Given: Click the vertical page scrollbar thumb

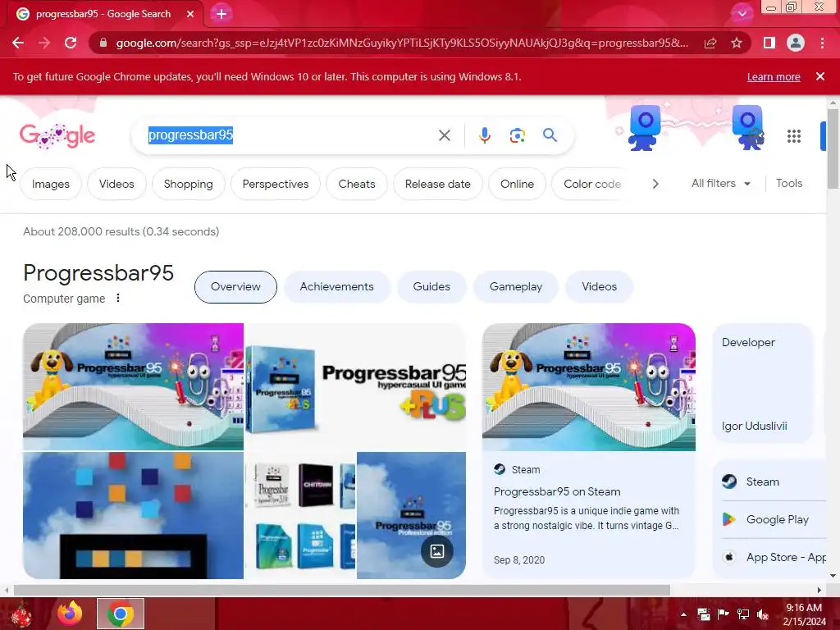Looking at the screenshot, I should coord(833,148).
